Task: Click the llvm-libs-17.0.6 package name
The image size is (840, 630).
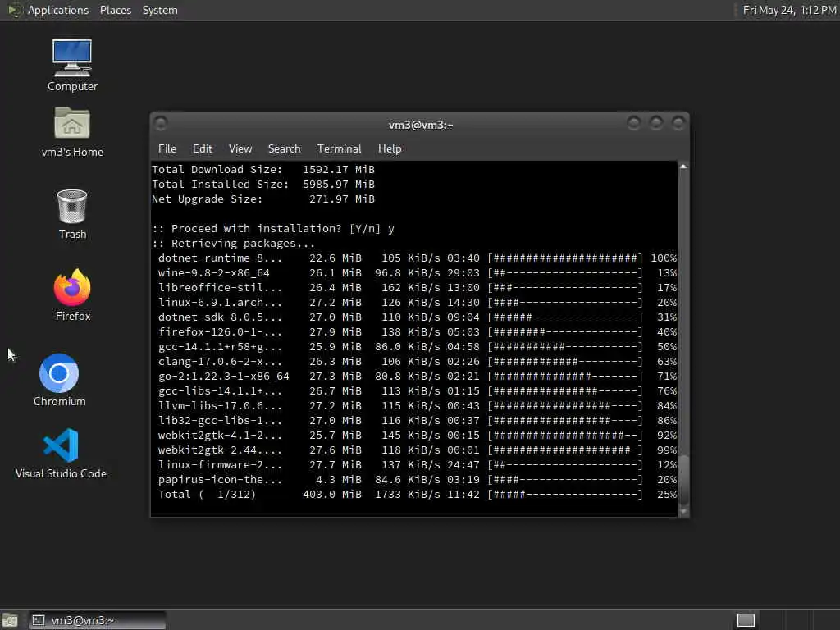Action: pos(220,406)
